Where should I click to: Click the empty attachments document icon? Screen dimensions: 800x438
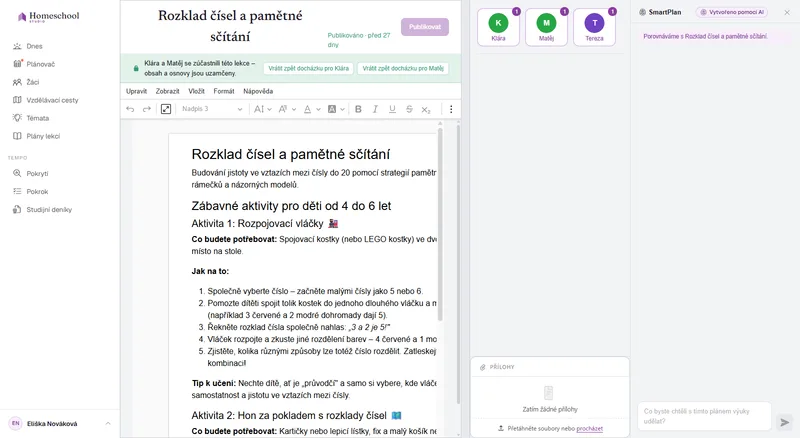pos(548,393)
